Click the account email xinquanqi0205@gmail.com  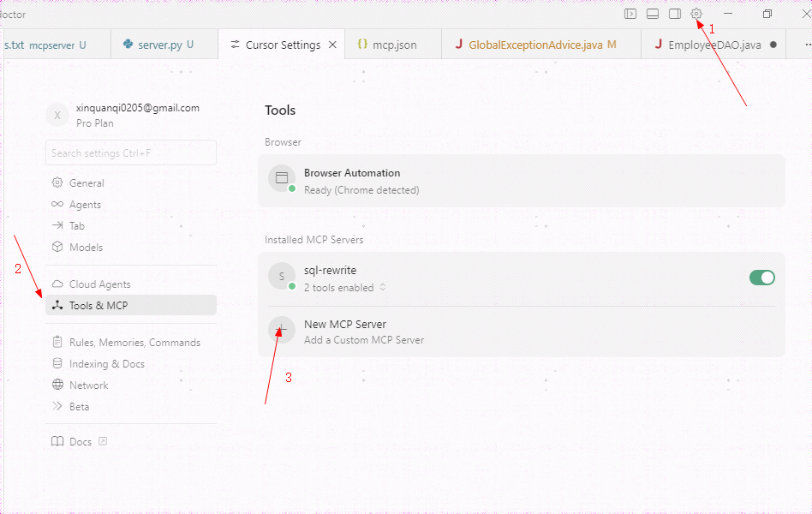tap(138, 108)
